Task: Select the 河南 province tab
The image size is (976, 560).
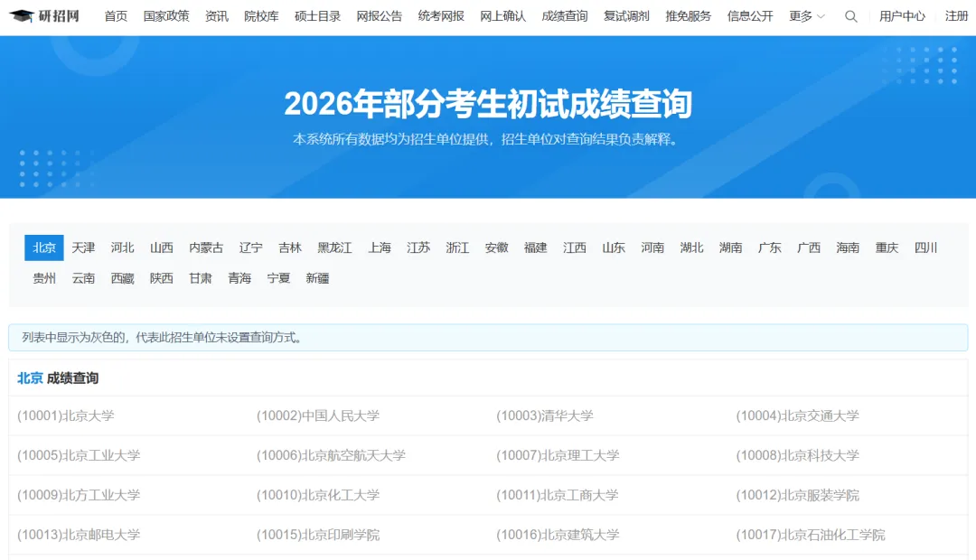Action: 653,247
